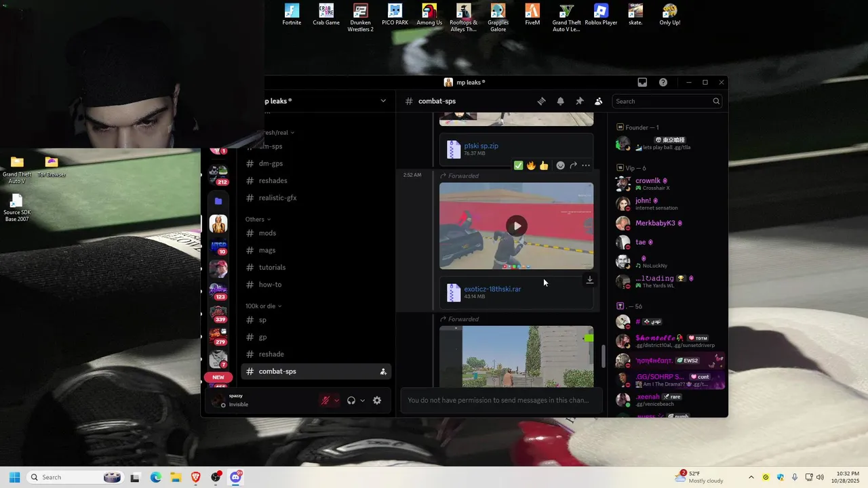Viewport: 868px width, 488px height.
Task: Add fire emoji reaction
Action: [531, 165]
